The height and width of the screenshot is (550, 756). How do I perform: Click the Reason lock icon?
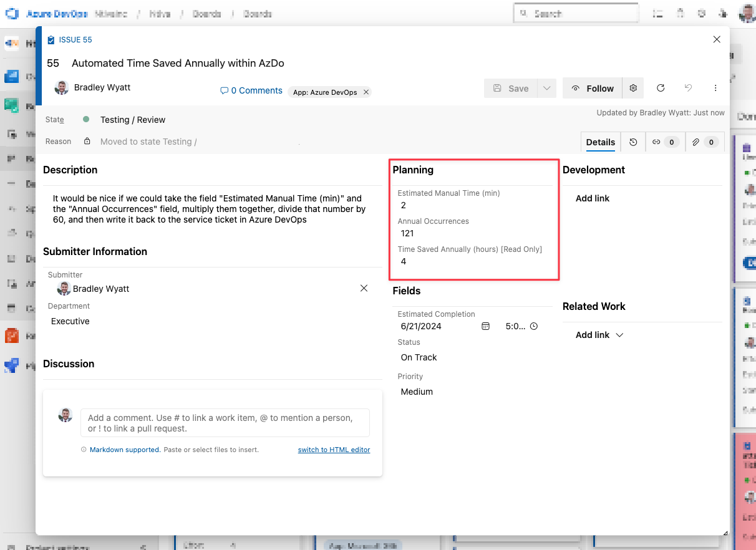click(87, 142)
